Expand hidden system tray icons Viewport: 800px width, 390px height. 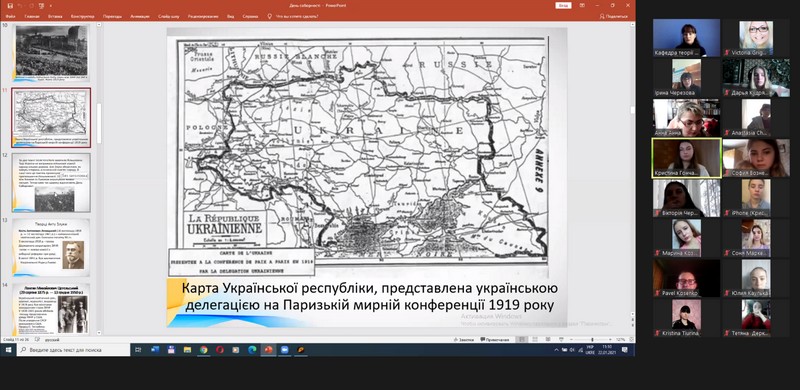tap(557, 350)
